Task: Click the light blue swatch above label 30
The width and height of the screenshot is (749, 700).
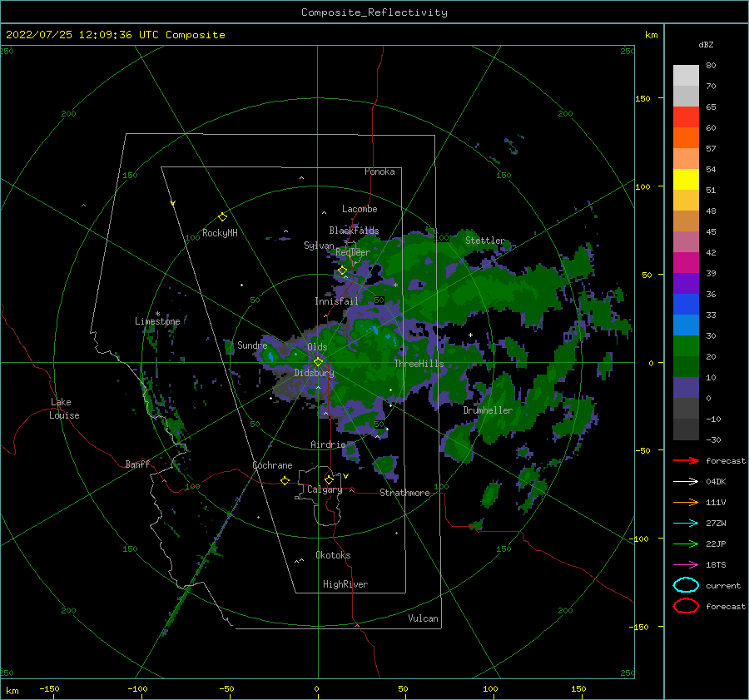Action: click(686, 325)
